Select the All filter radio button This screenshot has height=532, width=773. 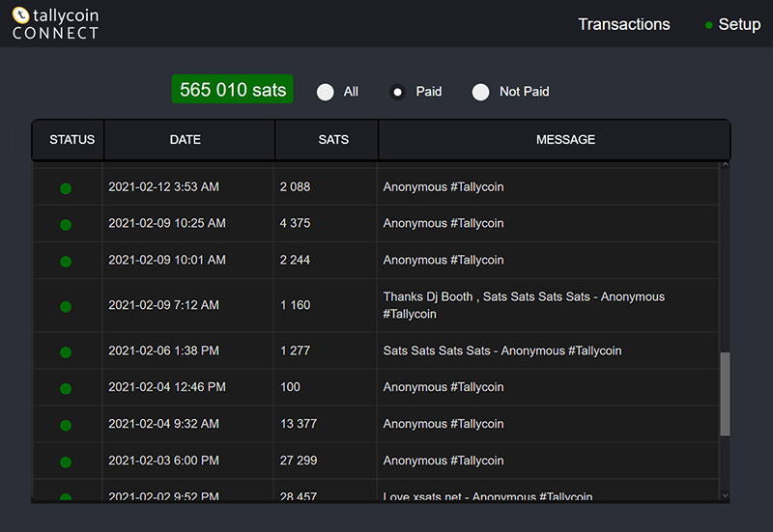[326, 92]
